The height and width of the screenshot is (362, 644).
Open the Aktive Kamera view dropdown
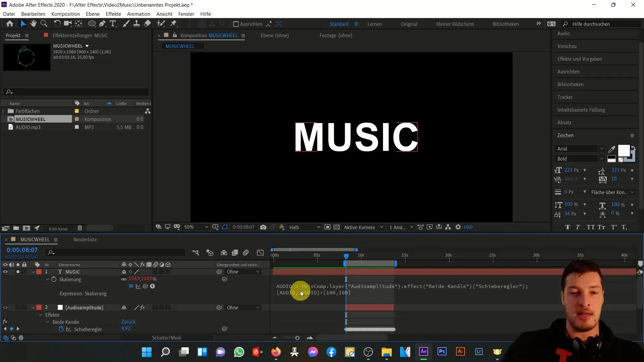coord(363,227)
